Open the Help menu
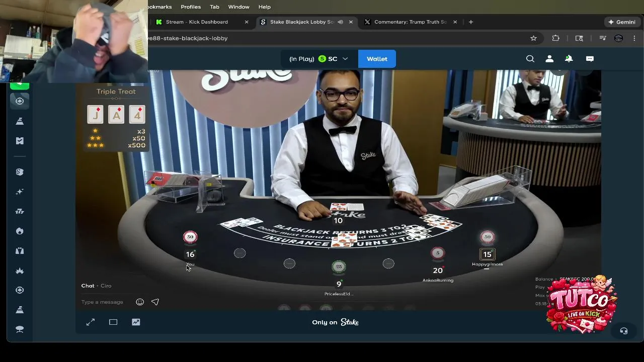The width and height of the screenshot is (644, 362). [x=265, y=7]
